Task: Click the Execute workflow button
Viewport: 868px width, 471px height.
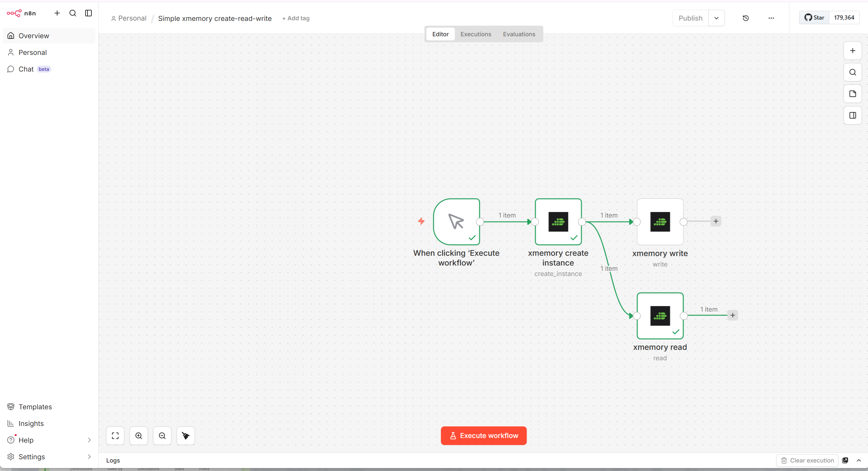Action: pos(483,436)
